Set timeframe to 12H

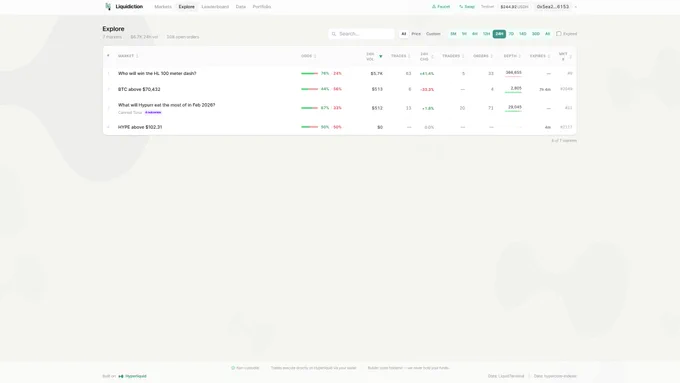click(487, 34)
